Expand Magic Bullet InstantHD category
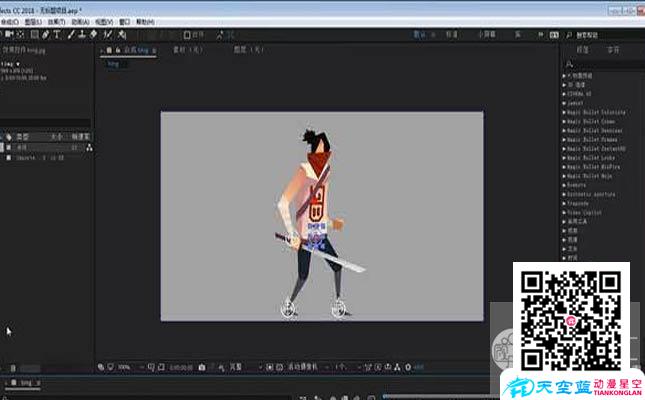This screenshot has height=400, width=645. [x=564, y=149]
